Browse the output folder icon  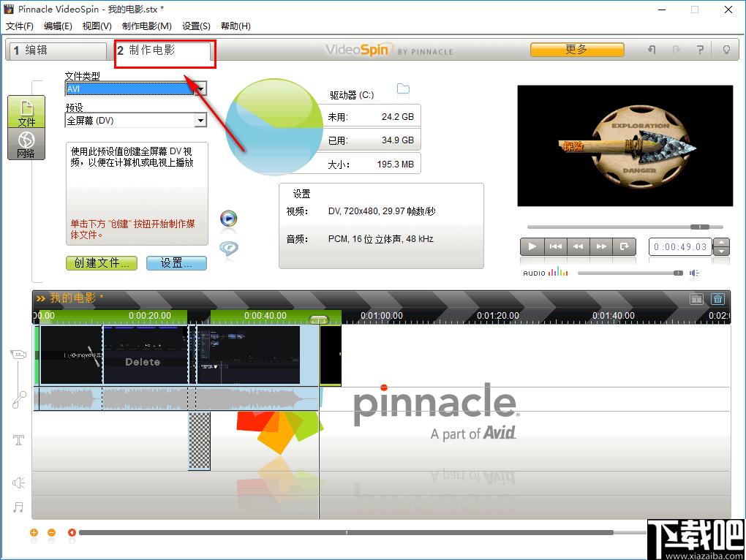(403, 88)
